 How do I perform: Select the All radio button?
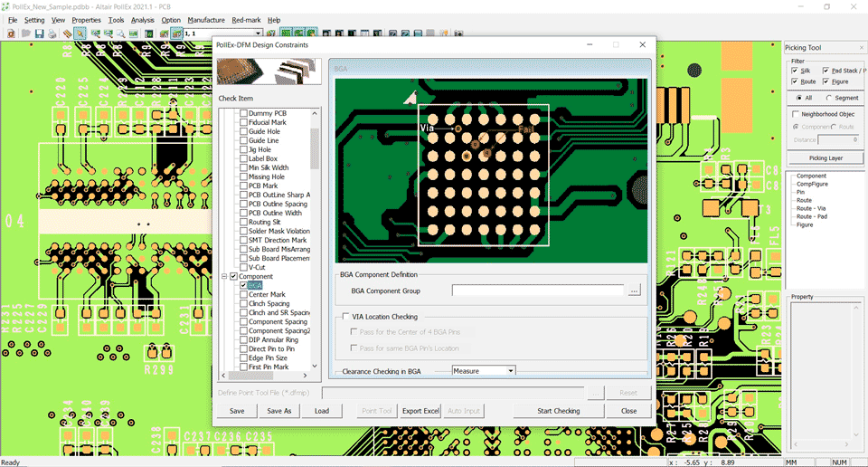click(798, 98)
